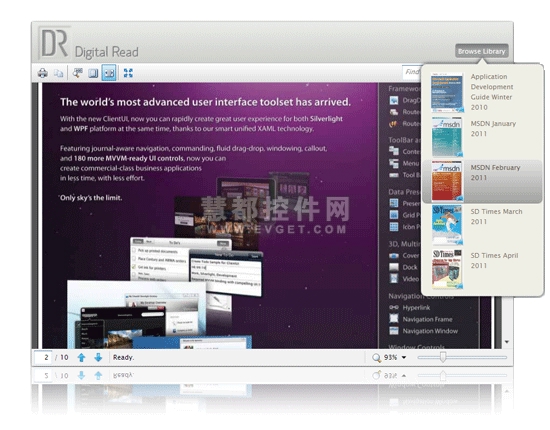Click the Navigation Window icon in page

pyautogui.click(x=394, y=330)
